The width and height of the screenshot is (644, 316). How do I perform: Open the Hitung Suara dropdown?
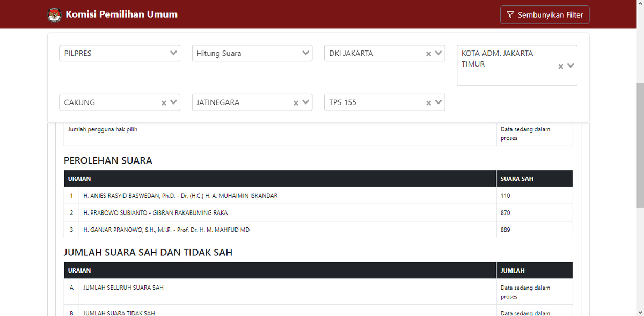click(252, 53)
